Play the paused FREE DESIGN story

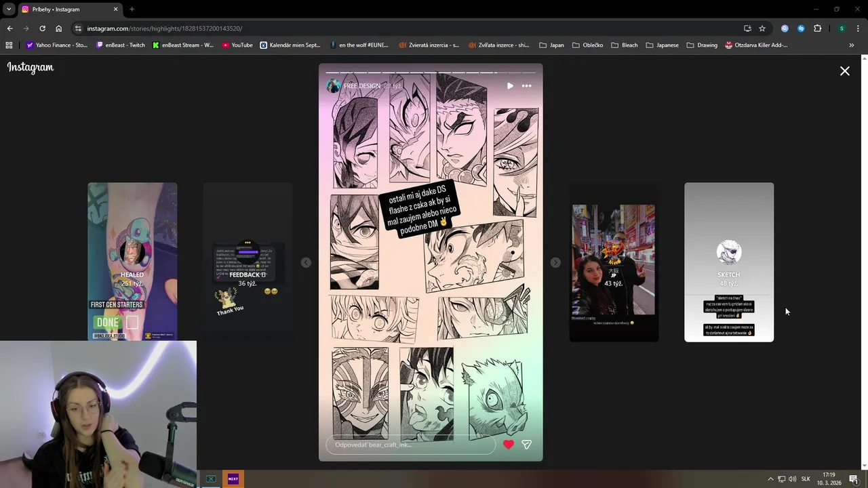[510, 86]
